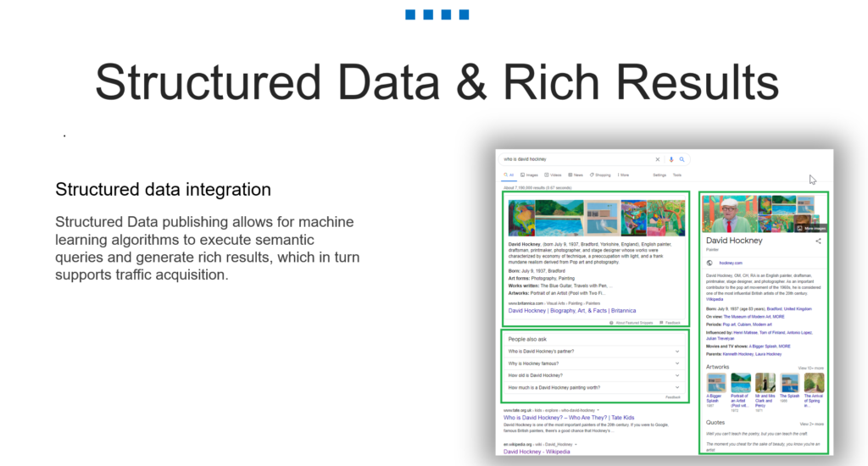This screenshot has height=466, width=868.
Task: Expand "Why is Hockney famous?" question
Action: coord(677,363)
